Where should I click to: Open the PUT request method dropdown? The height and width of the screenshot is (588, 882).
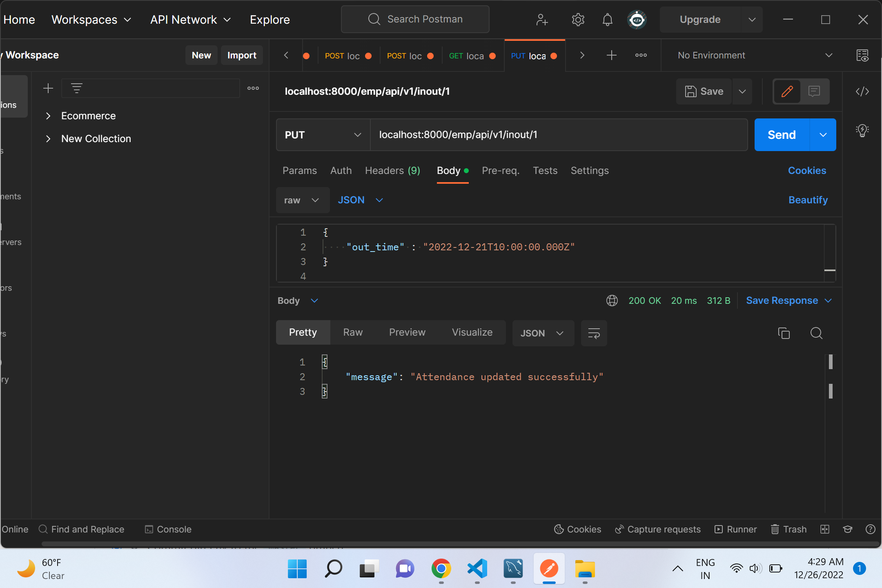tap(322, 135)
